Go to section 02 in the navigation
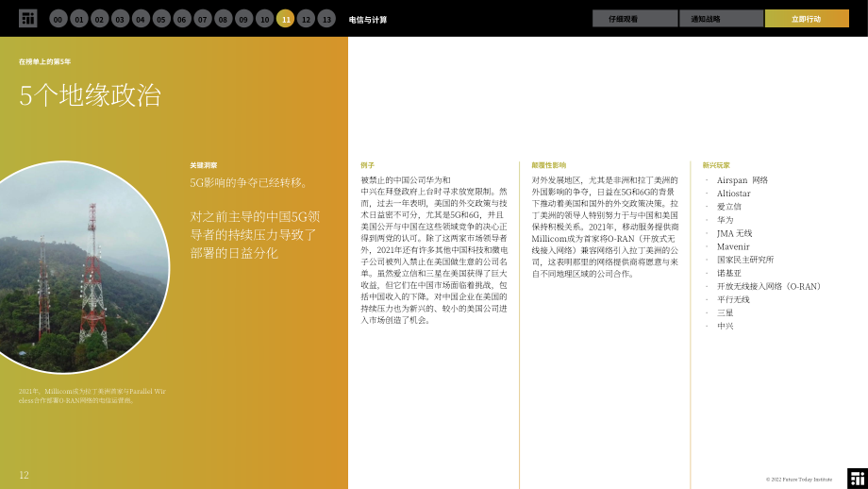 100,19
